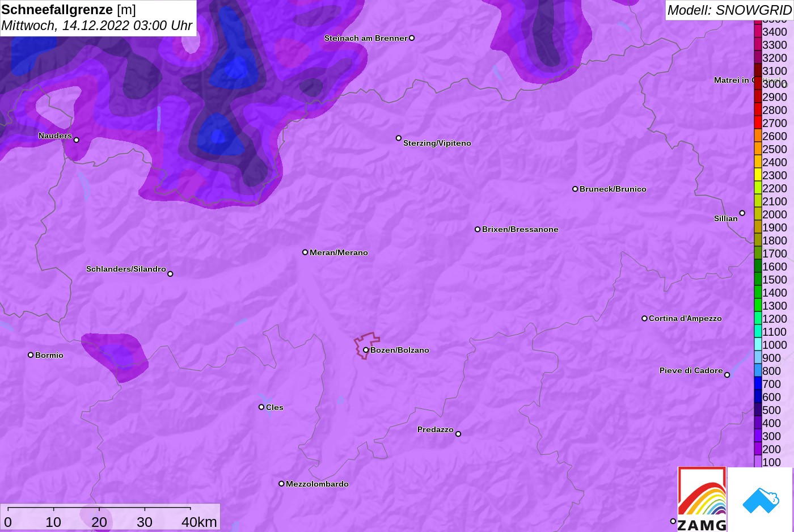Click the "3400" legend value
Screen dimensions: 794x532
coord(775,32)
